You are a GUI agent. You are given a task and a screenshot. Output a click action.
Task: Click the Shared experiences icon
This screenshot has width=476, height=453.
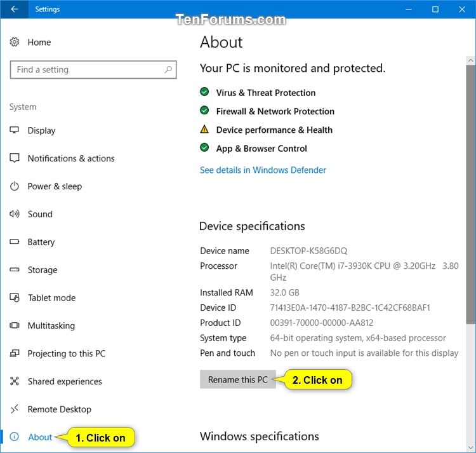[14, 381]
